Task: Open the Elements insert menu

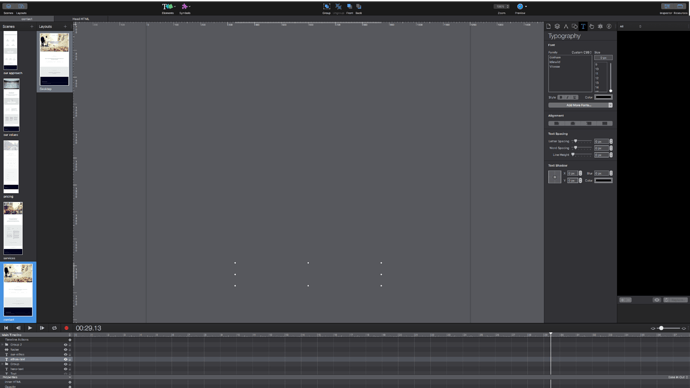Action: (168, 8)
